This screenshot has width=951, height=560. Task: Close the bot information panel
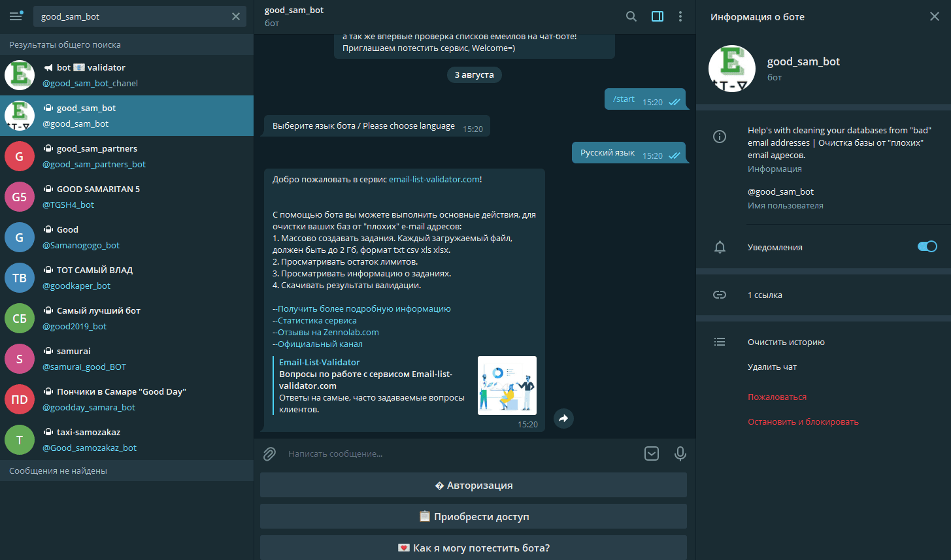tap(935, 16)
